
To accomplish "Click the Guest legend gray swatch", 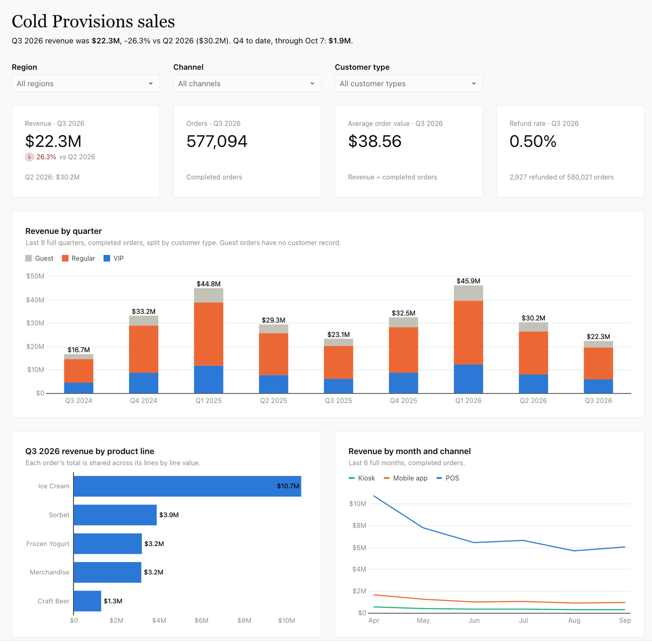I will pos(28,258).
